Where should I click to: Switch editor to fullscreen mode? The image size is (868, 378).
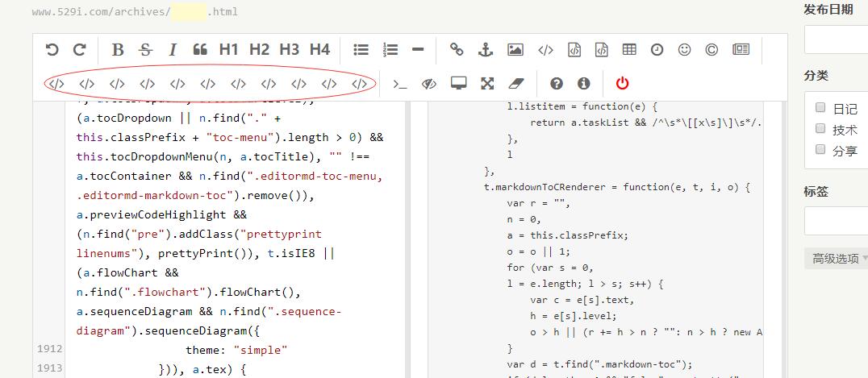coord(487,84)
